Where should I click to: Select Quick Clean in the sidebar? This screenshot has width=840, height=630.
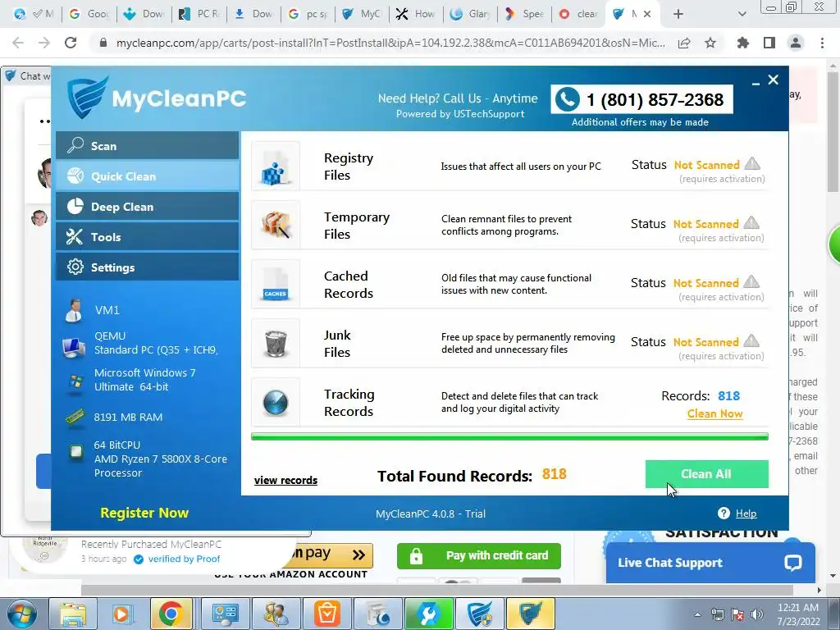click(148, 176)
